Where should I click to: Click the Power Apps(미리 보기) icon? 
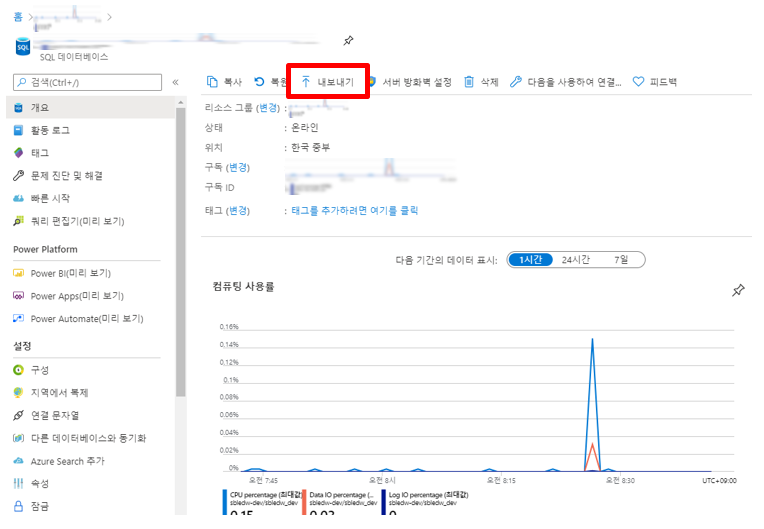19,296
